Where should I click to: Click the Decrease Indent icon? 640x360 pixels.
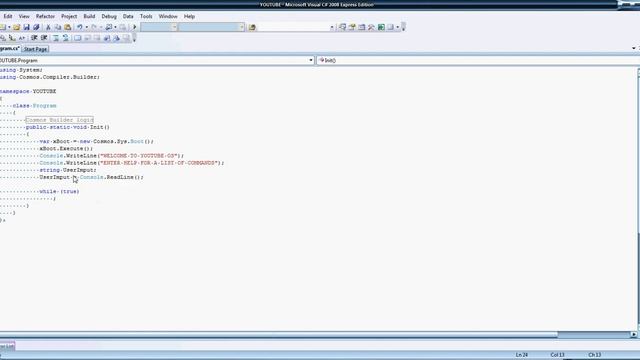[34, 38]
